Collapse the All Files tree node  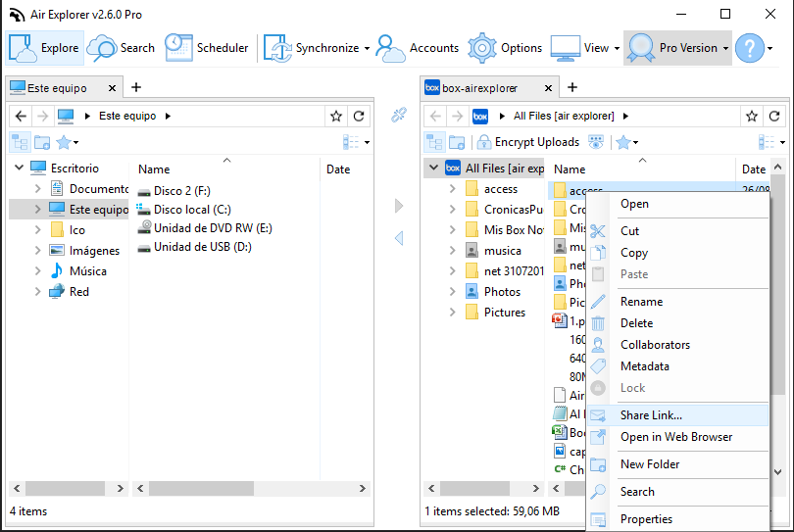tap(433, 169)
